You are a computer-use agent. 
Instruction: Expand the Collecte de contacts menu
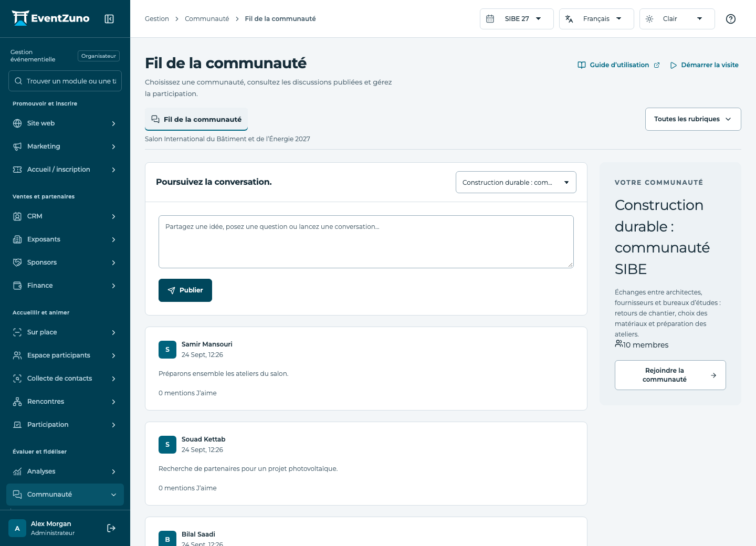tap(65, 379)
